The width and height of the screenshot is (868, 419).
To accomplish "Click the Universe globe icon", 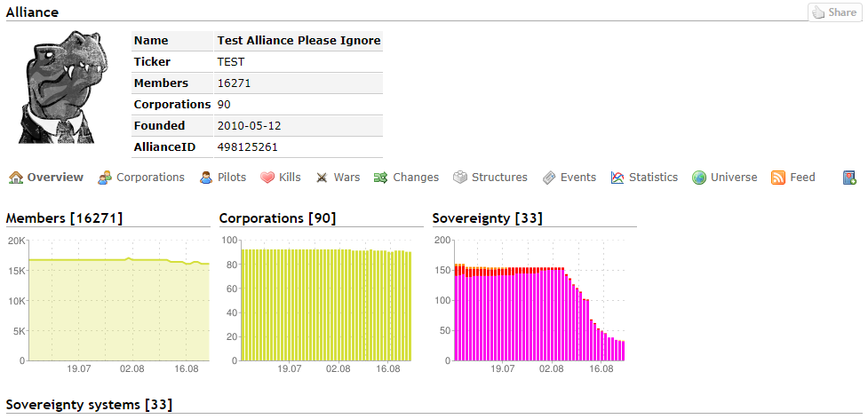I will tap(699, 178).
